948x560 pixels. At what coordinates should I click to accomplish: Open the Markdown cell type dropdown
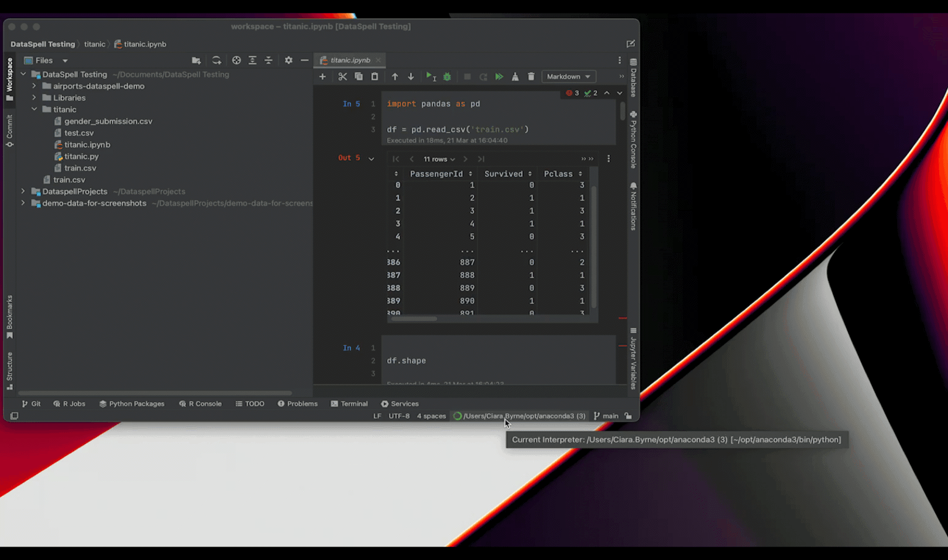[x=568, y=77]
